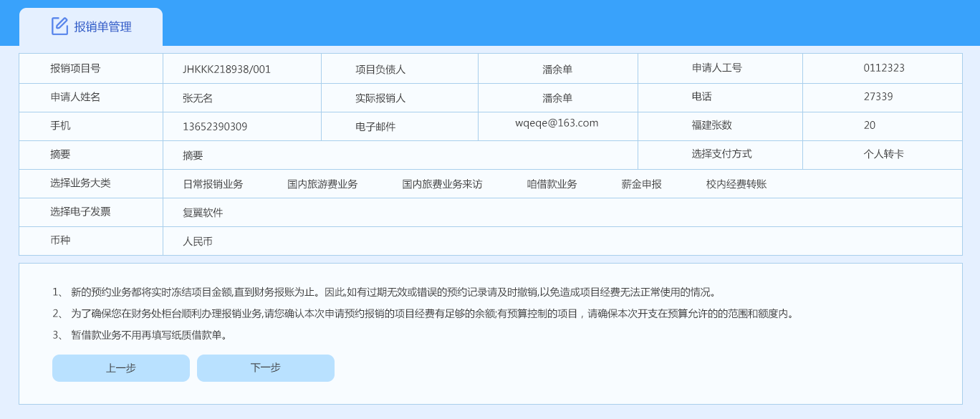Click the project number JHKKK218938/001 field
The image size is (980, 419).
tap(226, 69)
